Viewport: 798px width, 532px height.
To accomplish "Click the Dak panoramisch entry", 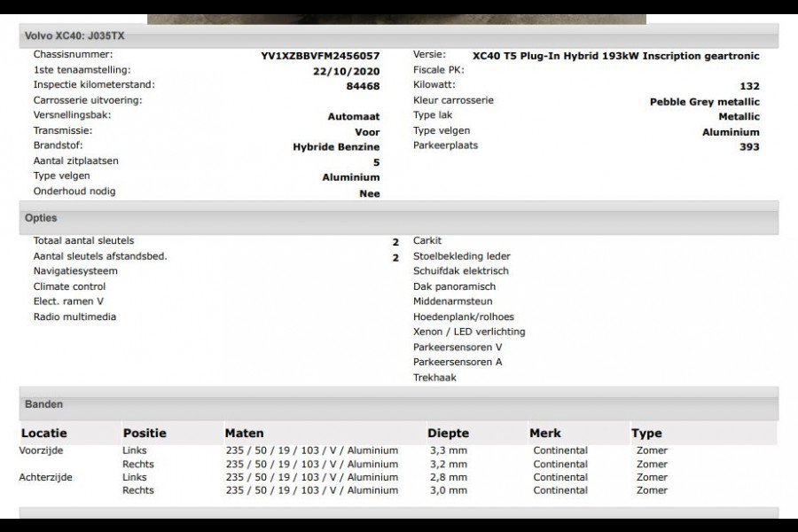I will click(452, 286).
